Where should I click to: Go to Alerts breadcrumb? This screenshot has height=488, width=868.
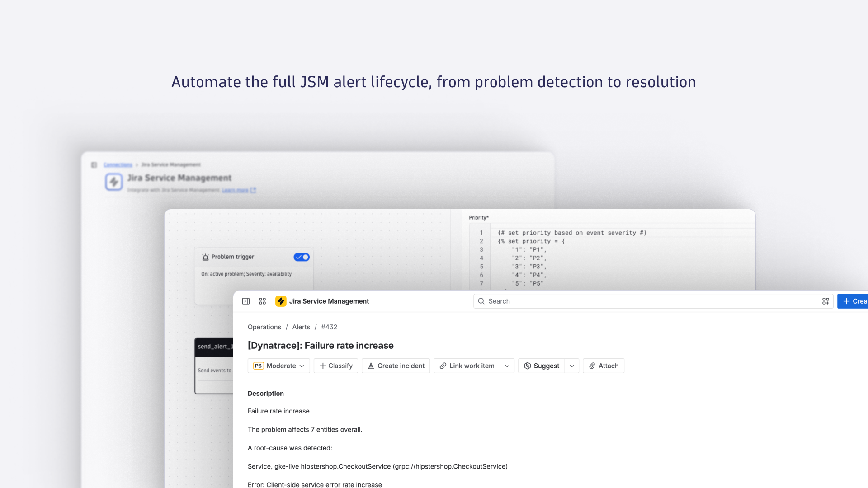(x=301, y=327)
